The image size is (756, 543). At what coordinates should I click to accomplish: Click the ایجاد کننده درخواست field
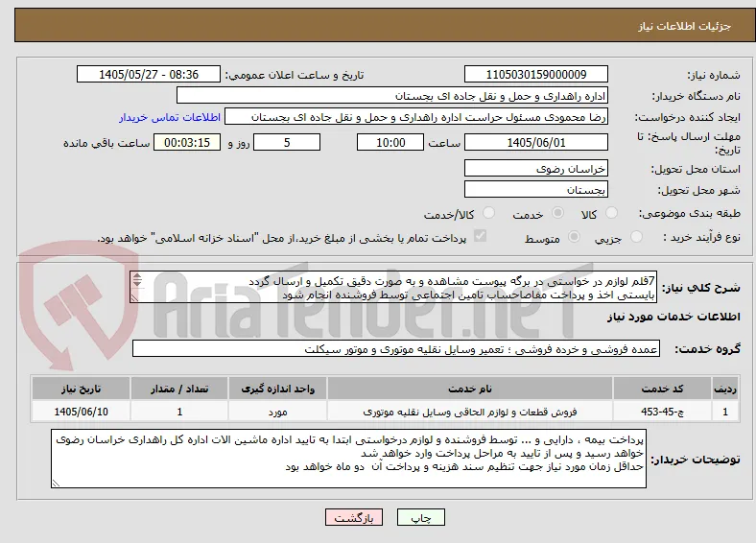[416, 117]
